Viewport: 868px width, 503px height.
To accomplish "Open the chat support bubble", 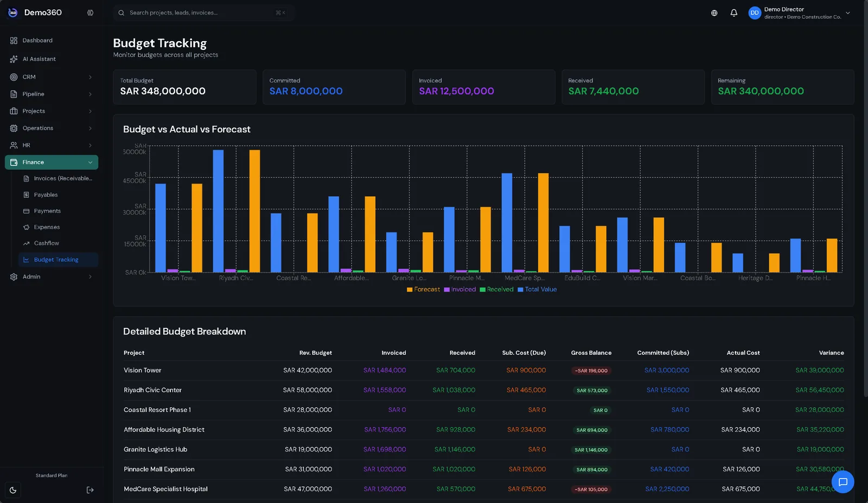I will point(843,482).
